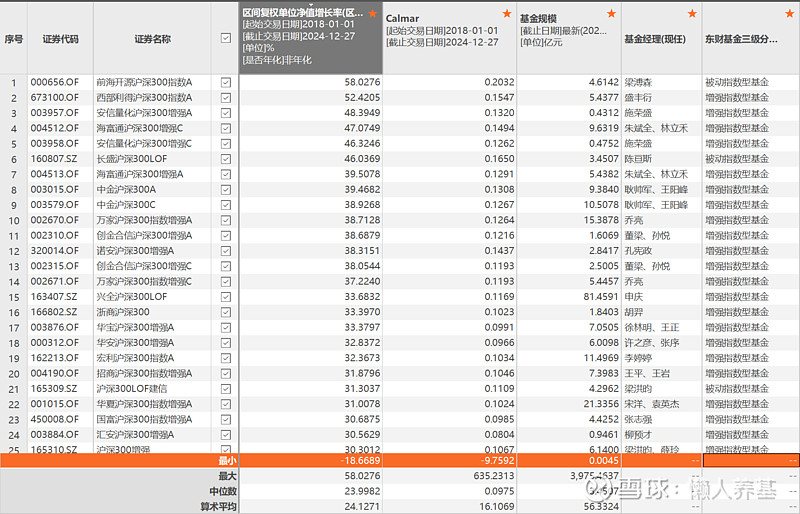This screenshot has width=800, height=514.
Task: Click fund name 万家沪深300指数增强A
Action: coord(144,220)
